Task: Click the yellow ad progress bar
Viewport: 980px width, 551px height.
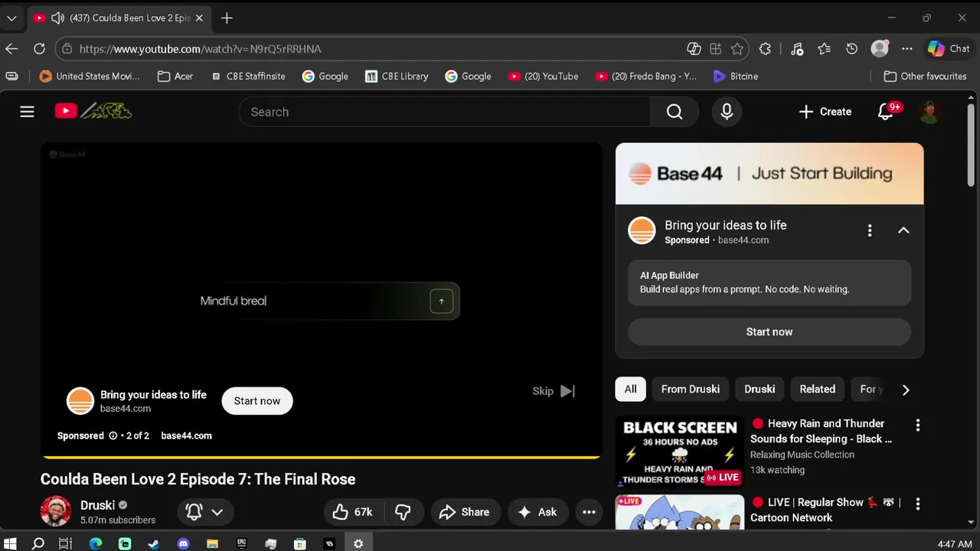Action: coord(322,457)
